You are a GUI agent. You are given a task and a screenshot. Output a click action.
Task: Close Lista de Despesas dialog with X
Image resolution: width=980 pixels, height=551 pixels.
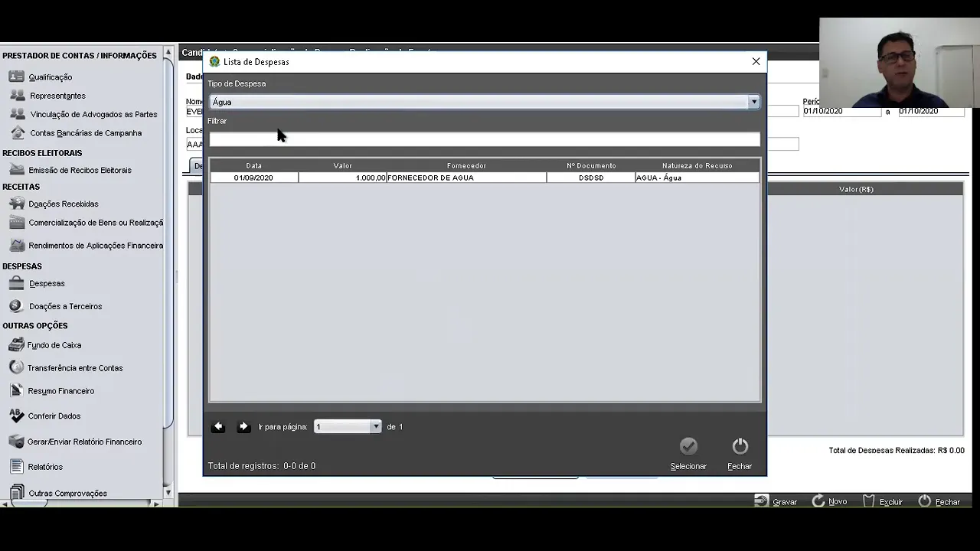(756, 61)
